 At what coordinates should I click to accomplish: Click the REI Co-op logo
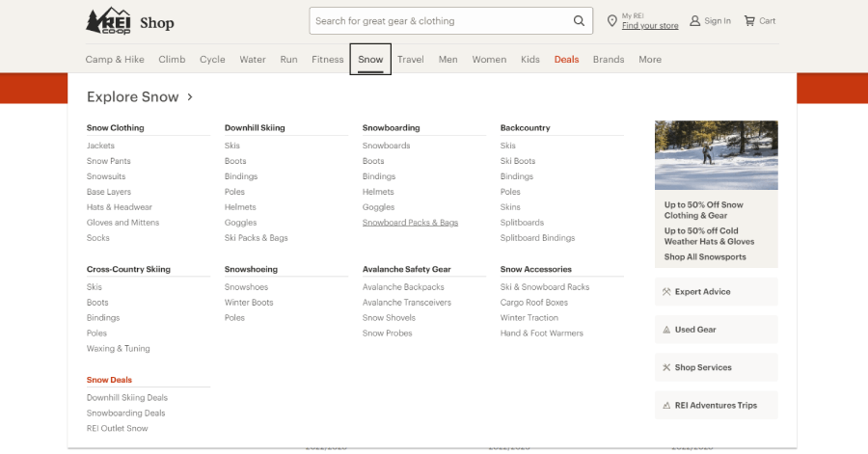click(108, 21)
